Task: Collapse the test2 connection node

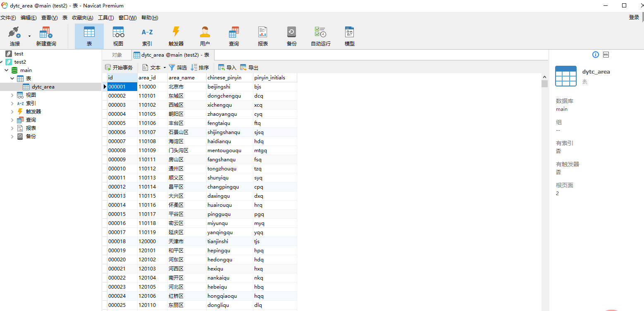Action: [2, 62]
